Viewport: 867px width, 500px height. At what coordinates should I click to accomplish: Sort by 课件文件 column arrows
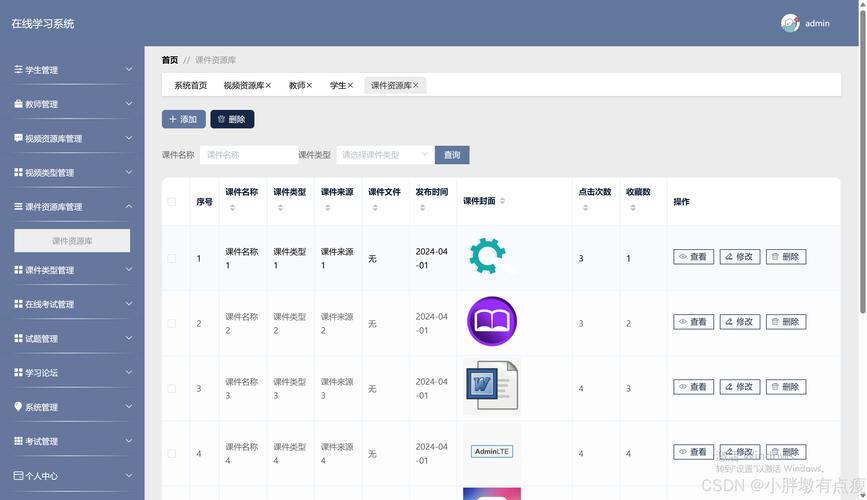click(375, 207)
